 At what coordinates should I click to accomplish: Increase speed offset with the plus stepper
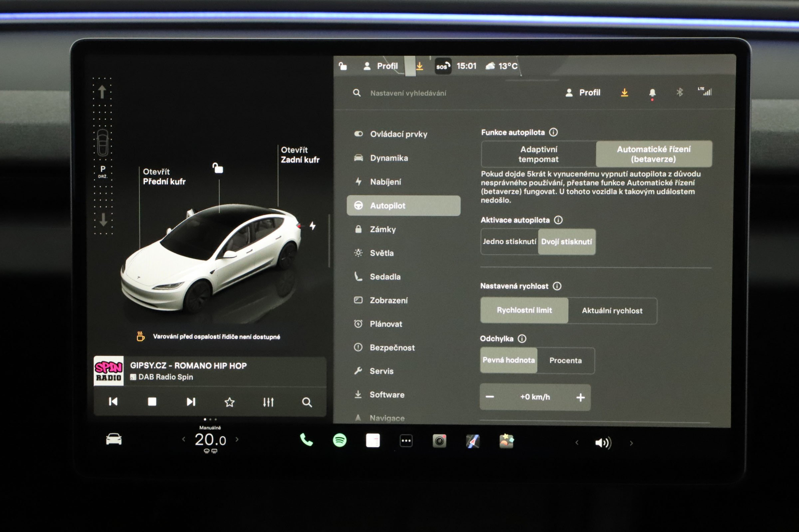pyautogui.click(x=580, y=397)
